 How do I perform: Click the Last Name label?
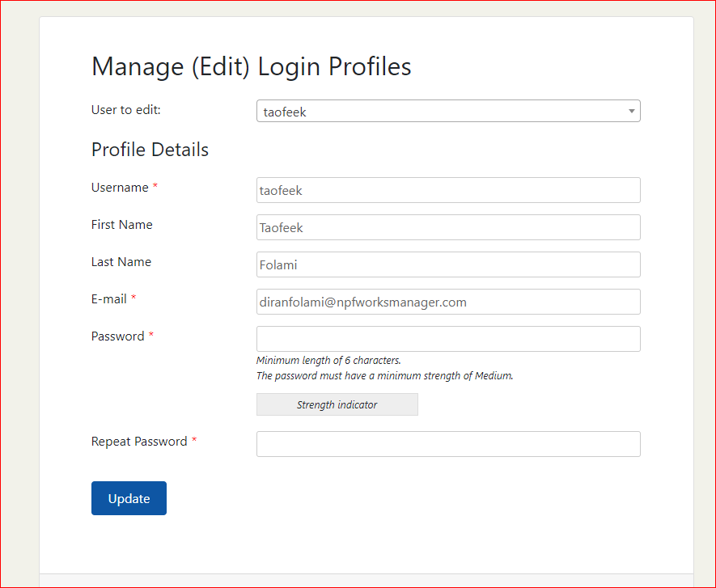pos(121,261)
